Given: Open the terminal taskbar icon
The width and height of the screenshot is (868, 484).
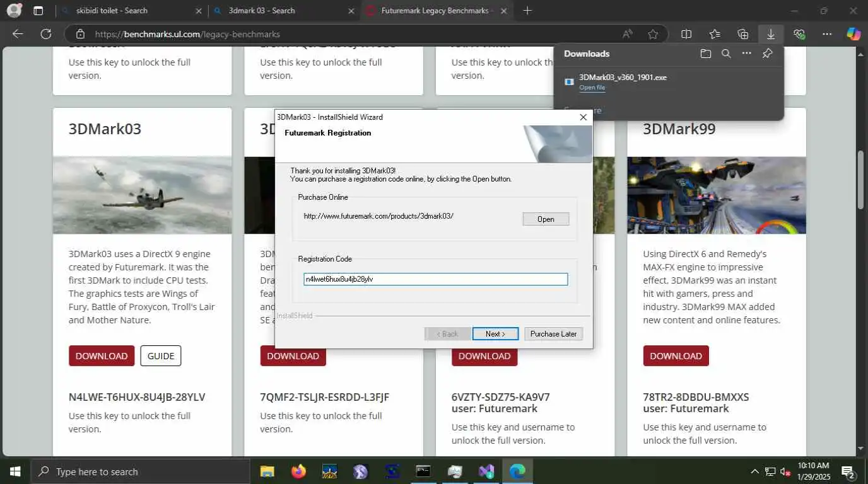Looking at the screenshot, I should 423,471.
